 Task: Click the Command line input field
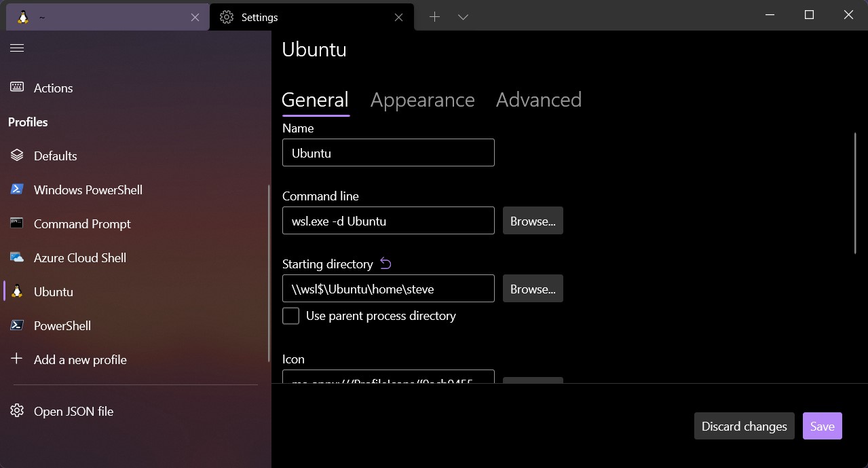tap(388, 221)
